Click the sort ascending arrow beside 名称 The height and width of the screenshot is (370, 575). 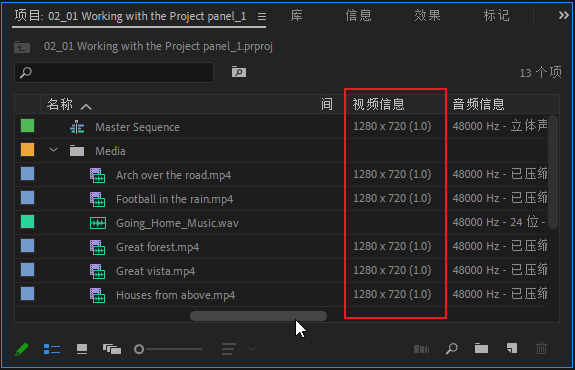86,107
